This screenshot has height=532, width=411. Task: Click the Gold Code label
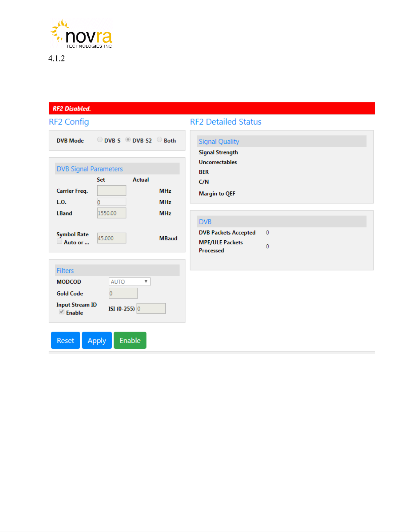pyautogui.click(x=70, y=293)
